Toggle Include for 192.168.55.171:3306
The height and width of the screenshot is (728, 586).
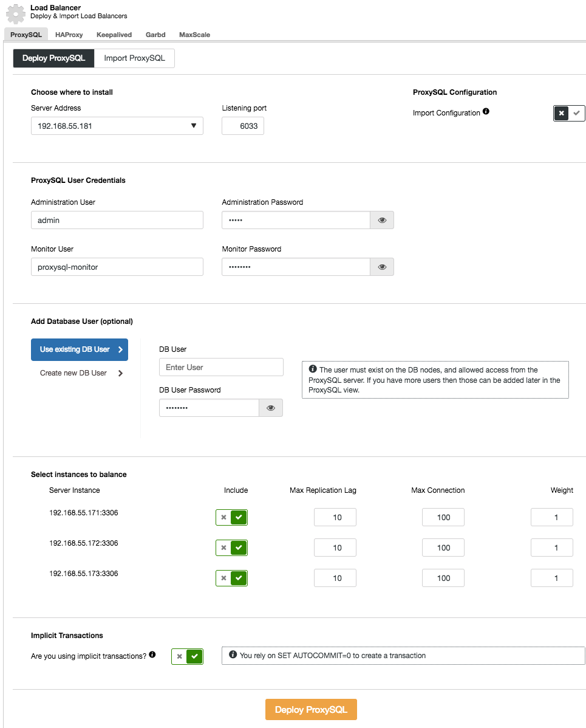pyautogui.click(x=231, y=517)
